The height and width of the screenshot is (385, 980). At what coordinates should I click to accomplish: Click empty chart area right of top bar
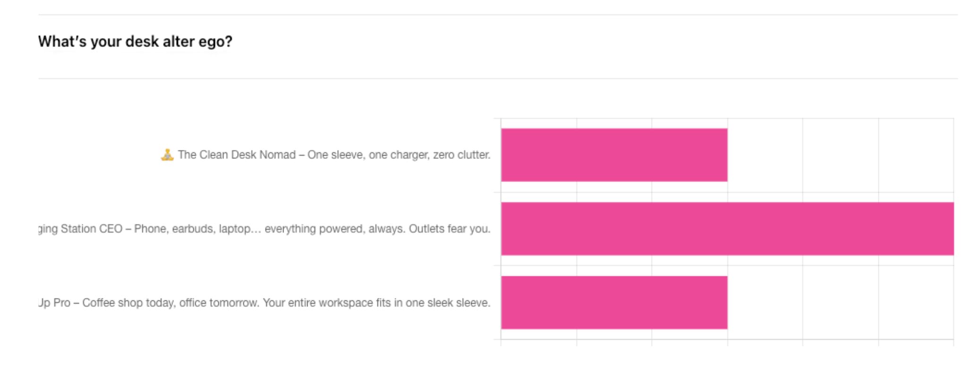(x=840, y=155)
